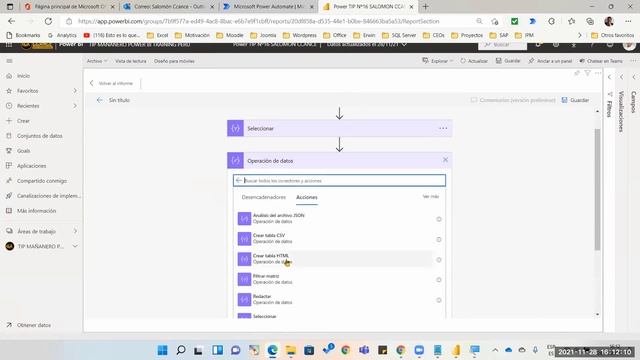This screenshot has width=640, height=360.
Task: Refresh the browser page
Action: 48,21
